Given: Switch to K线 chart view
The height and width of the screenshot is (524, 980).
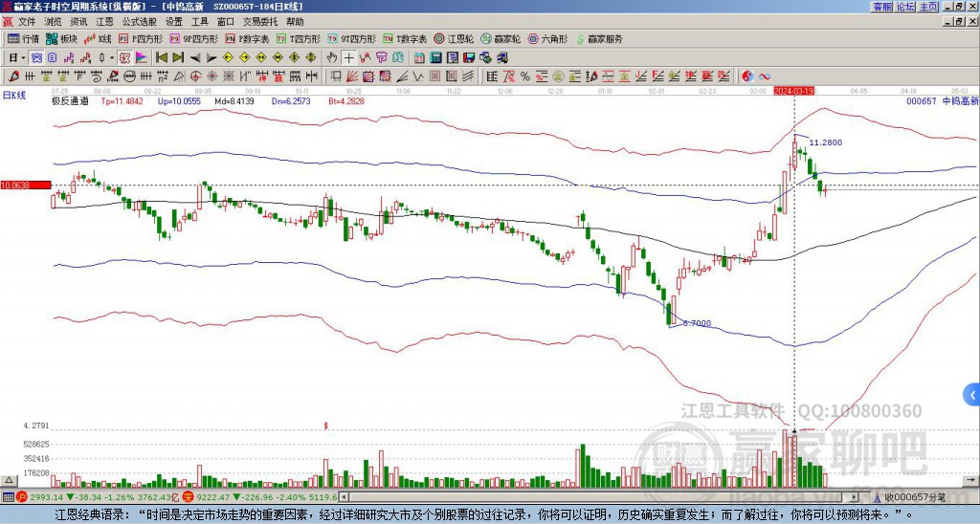Looking at the screenshot, I should [98, 38].
